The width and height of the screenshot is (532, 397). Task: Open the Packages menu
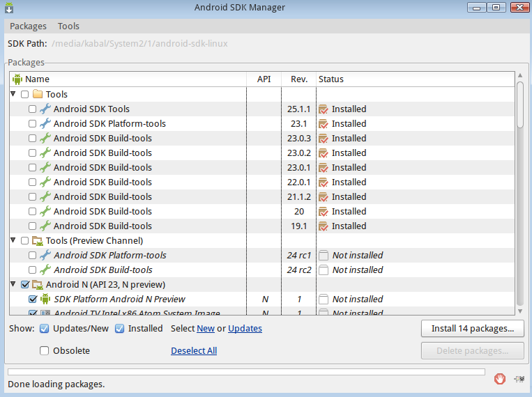pos(28,26)
